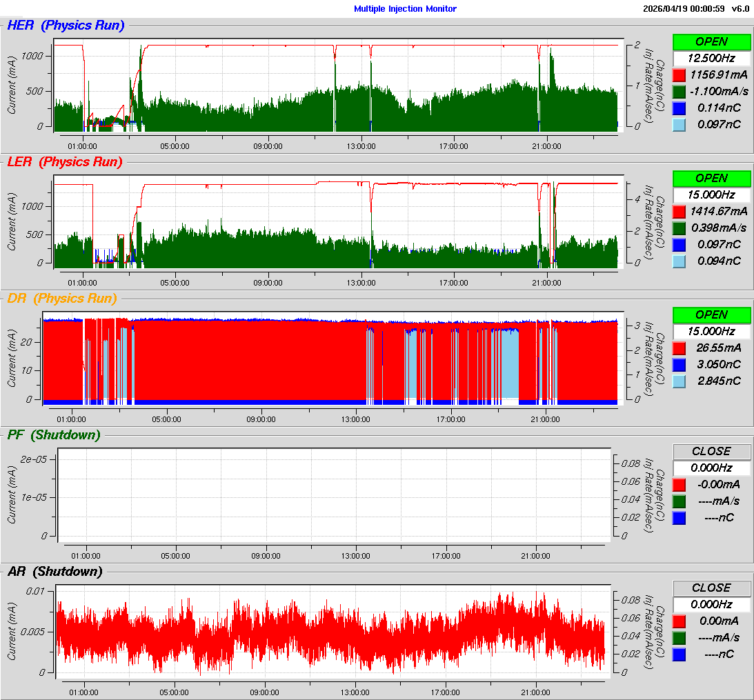Select the light blue swatch beside 2.845nC

[679, 381]
